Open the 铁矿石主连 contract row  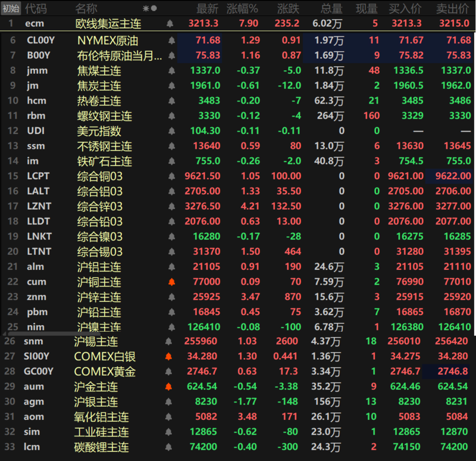237,161
